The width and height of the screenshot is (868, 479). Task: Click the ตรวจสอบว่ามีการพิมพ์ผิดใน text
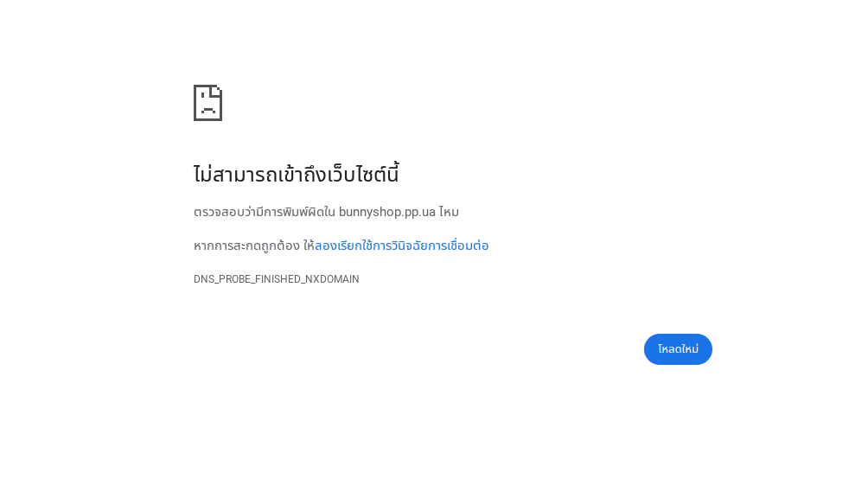265,212
